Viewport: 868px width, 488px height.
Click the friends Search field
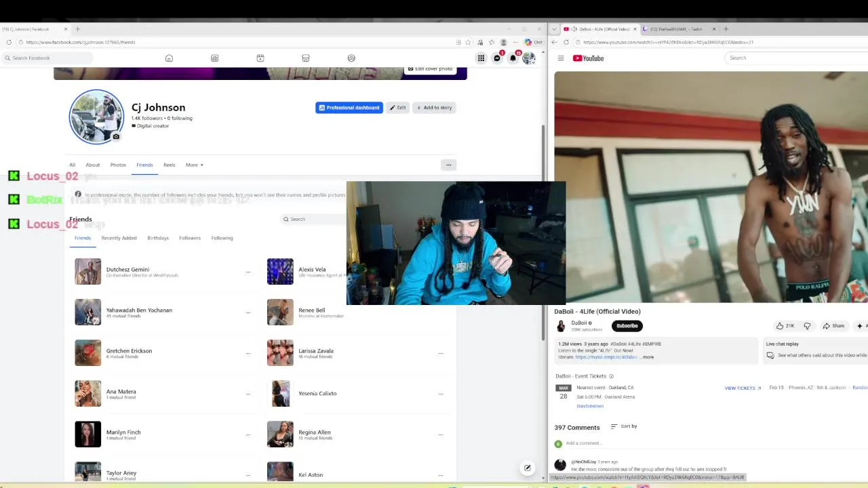[x=314, y=219]
